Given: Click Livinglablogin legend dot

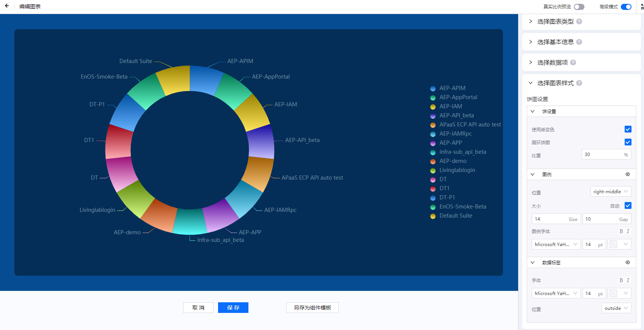Looking at the screenshot, I should click(433, 171).
